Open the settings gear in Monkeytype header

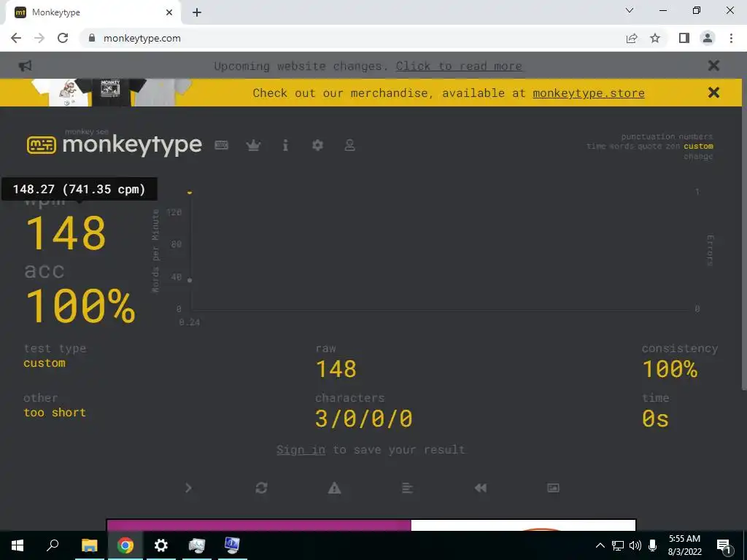(317, 145)
